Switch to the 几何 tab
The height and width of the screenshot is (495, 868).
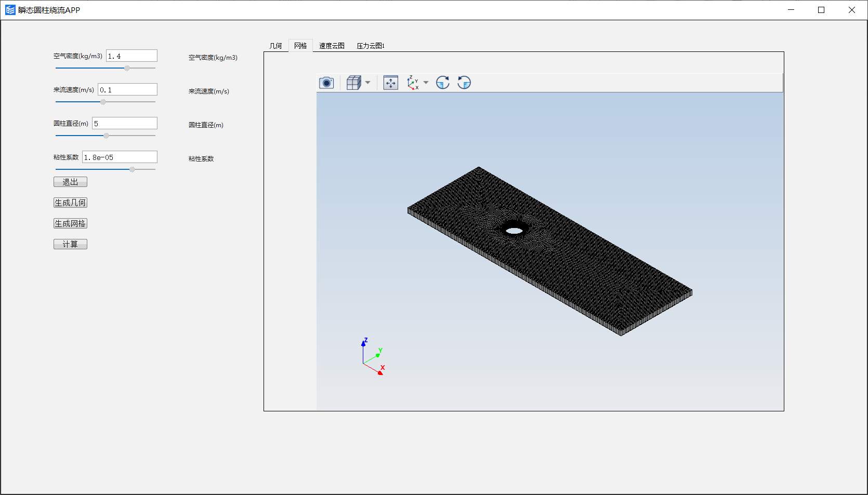tap(275, 46)
